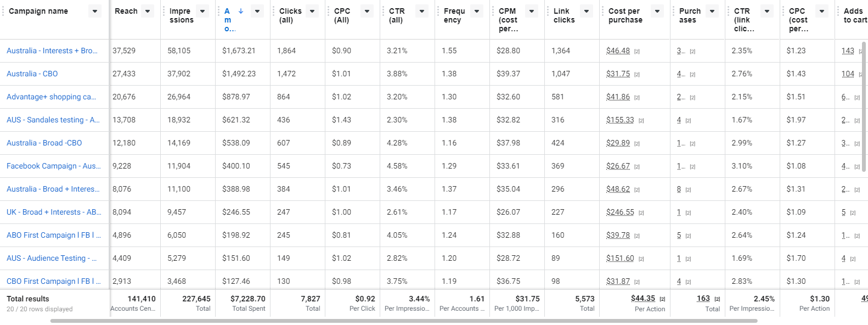Open the Australia - CBO campaign
The image size is (868, 325).
click(x=33, y=74)
